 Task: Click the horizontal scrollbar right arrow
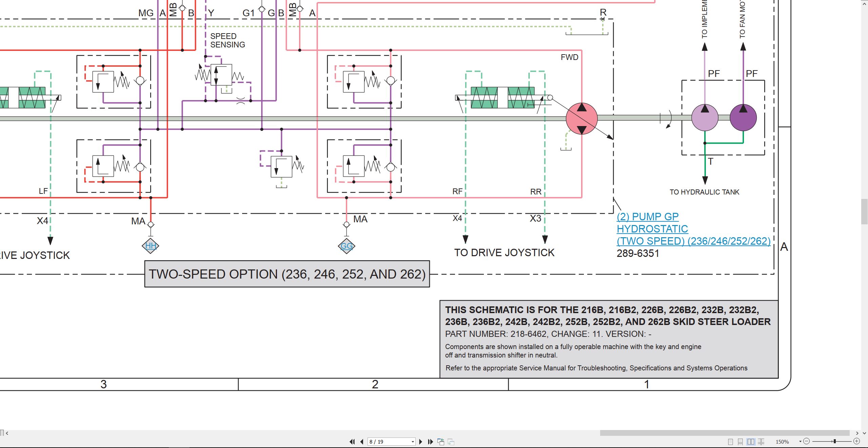pyautogui.click(x=857, y=433)
